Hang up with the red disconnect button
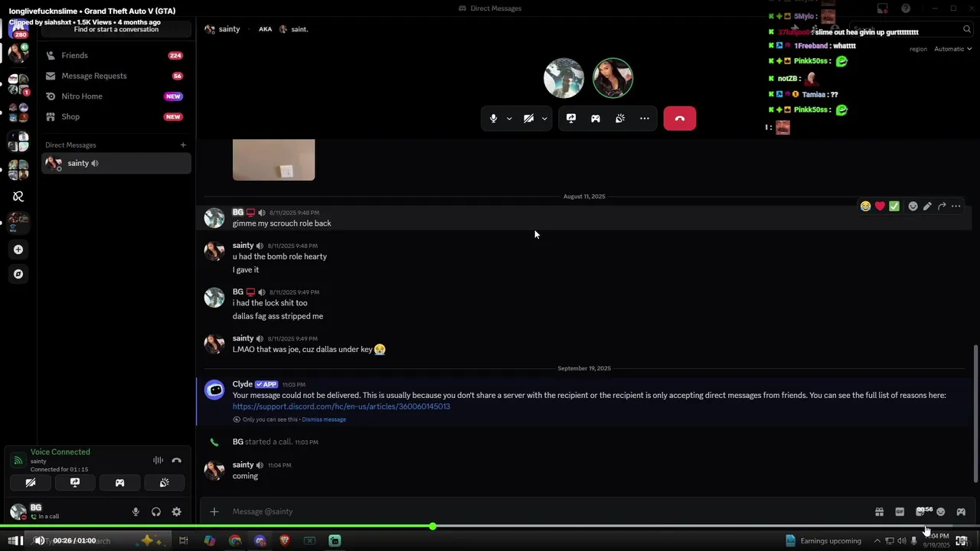This screenshot has height=551, width=980. tap(680, 119)
